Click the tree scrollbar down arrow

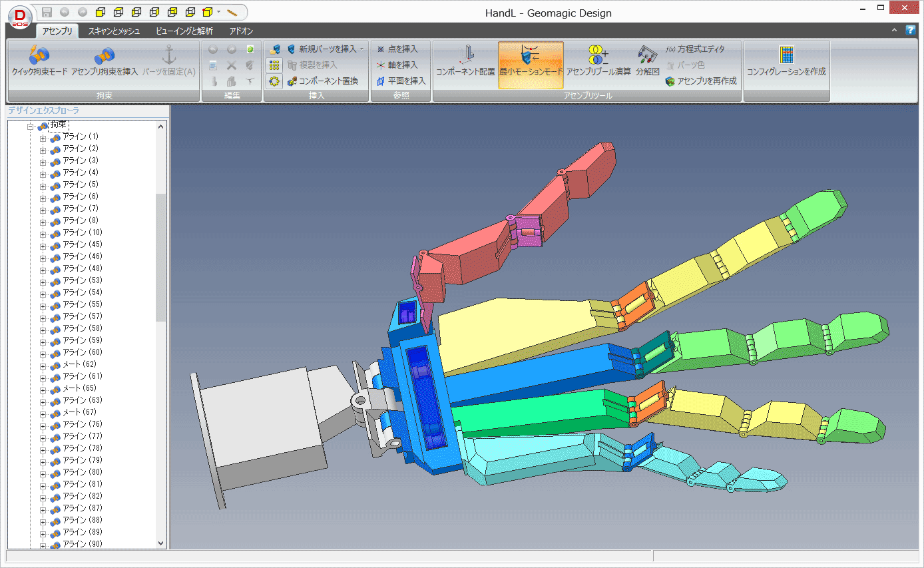(160, 543)
